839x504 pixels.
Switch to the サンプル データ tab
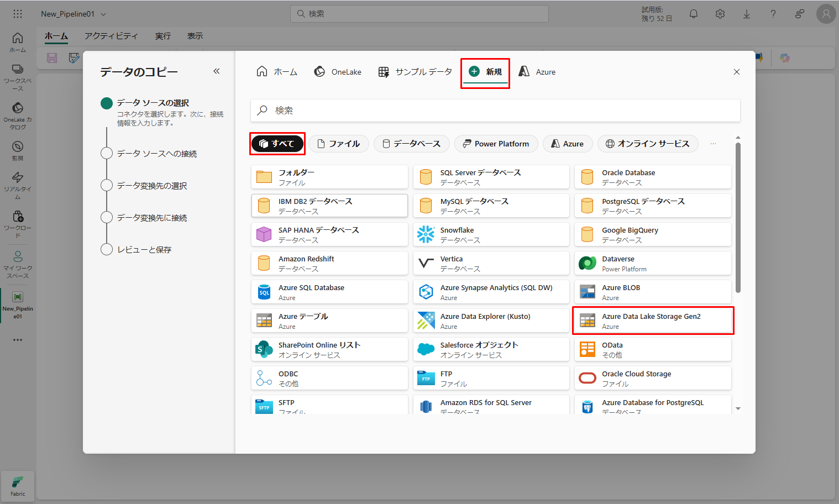click(x=415, y=72)
